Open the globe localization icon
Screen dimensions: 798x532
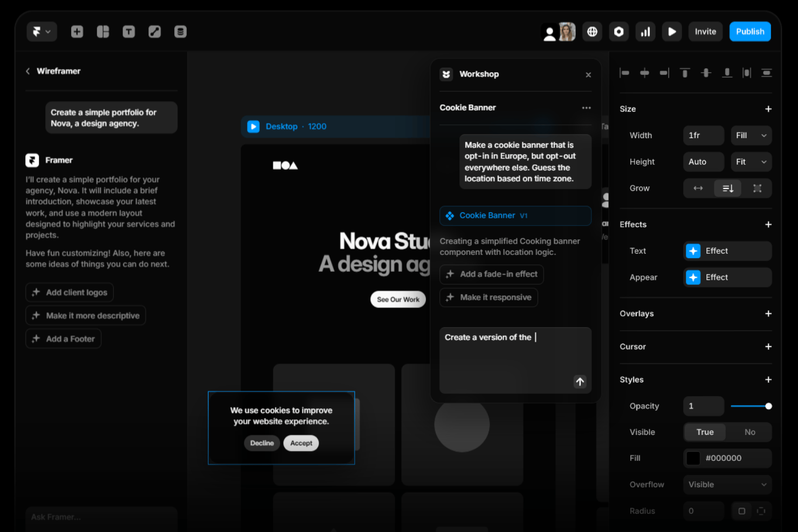592,32
